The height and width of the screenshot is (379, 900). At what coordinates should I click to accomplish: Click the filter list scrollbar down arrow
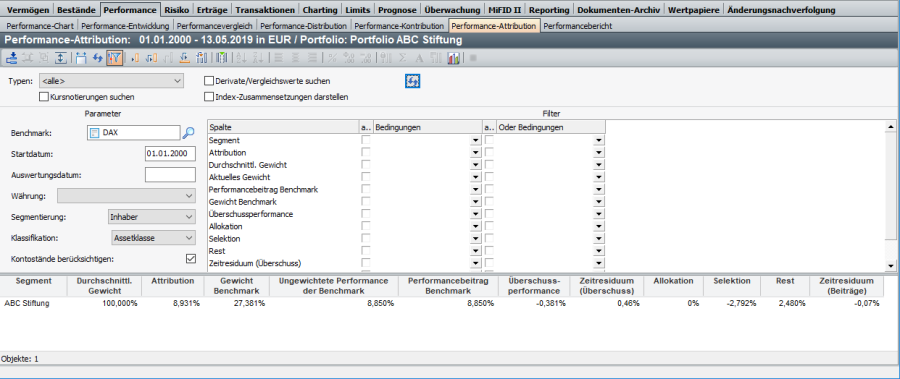(890, 265)
